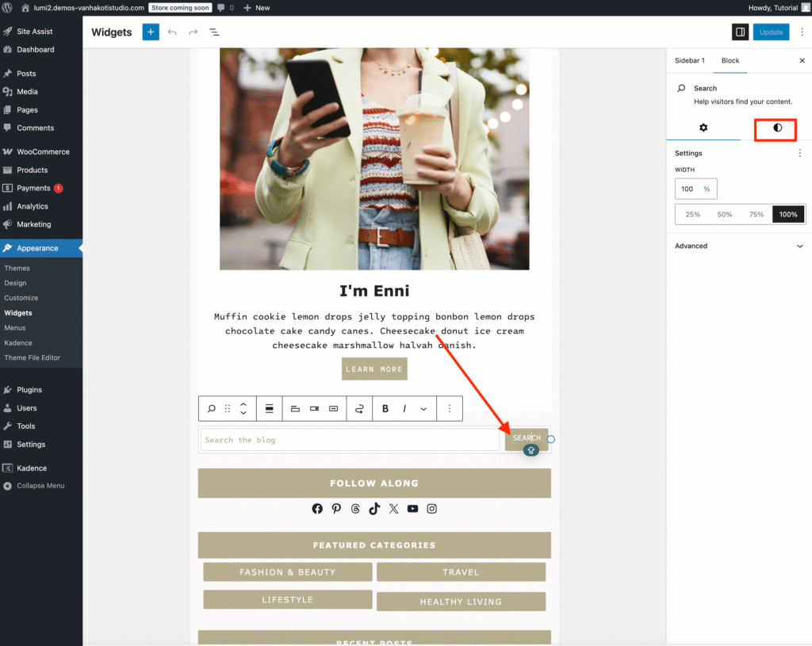
Task: Click the LEARN MORE button
Action: (374, 369)
